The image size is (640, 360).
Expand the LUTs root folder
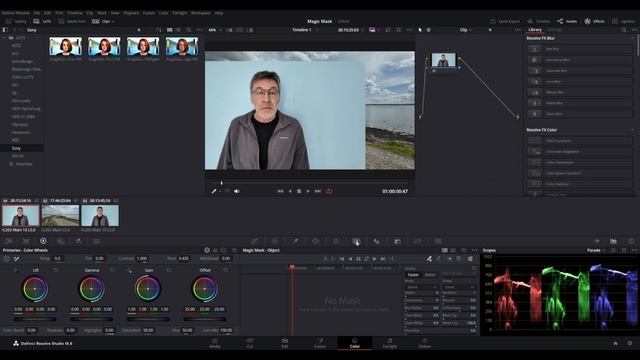[x=4, y=38]
